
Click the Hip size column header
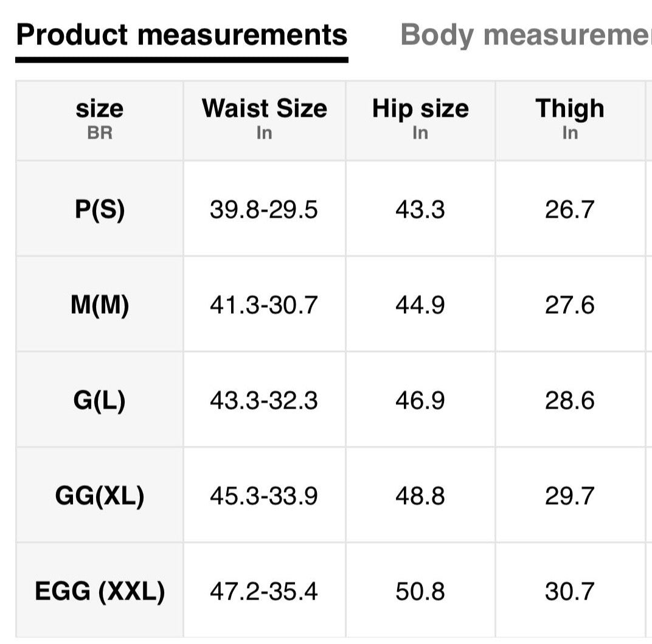420,120
